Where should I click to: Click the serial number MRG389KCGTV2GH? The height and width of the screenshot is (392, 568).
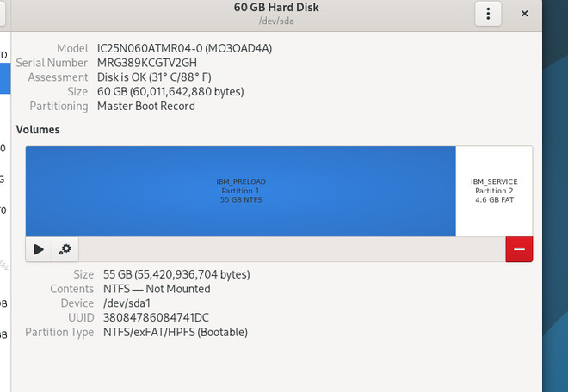tap(147, 63)
